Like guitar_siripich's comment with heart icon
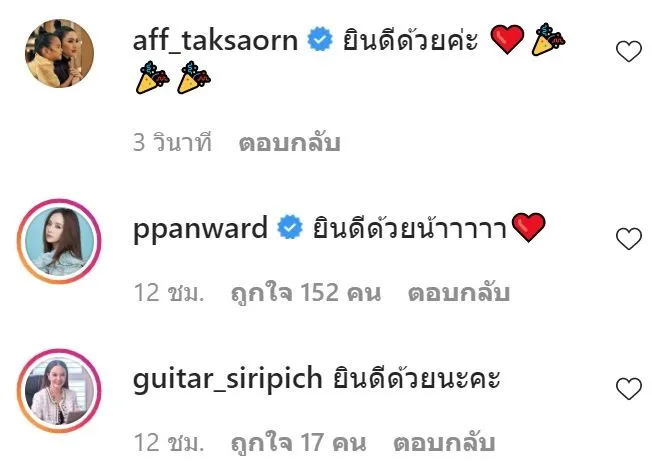 (x=629, y=389)
